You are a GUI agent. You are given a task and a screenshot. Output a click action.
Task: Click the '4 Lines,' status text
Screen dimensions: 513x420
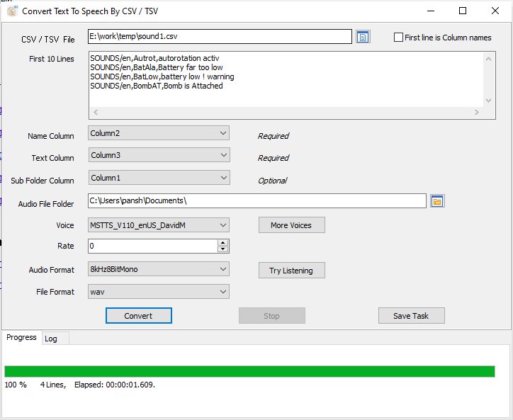click(53, 385)
